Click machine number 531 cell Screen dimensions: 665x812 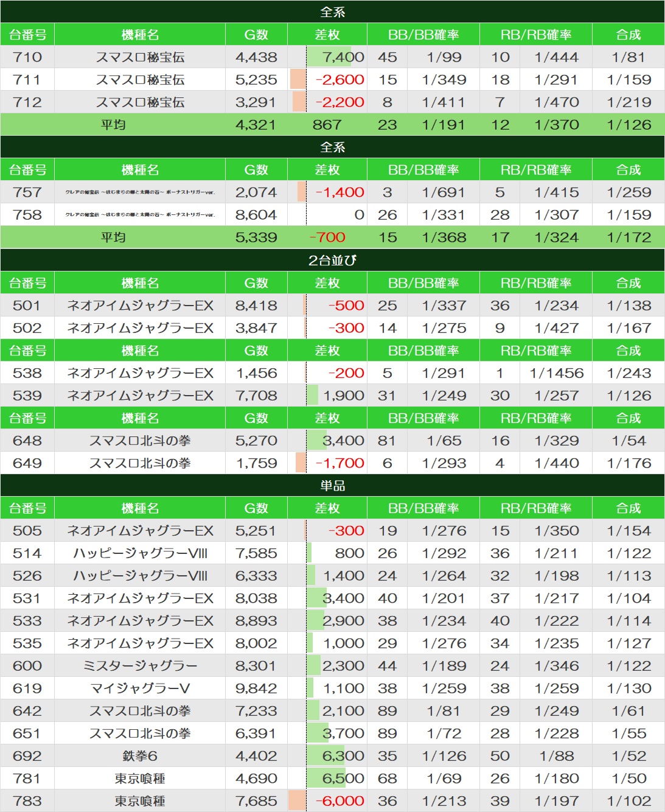tap(27, 598)
